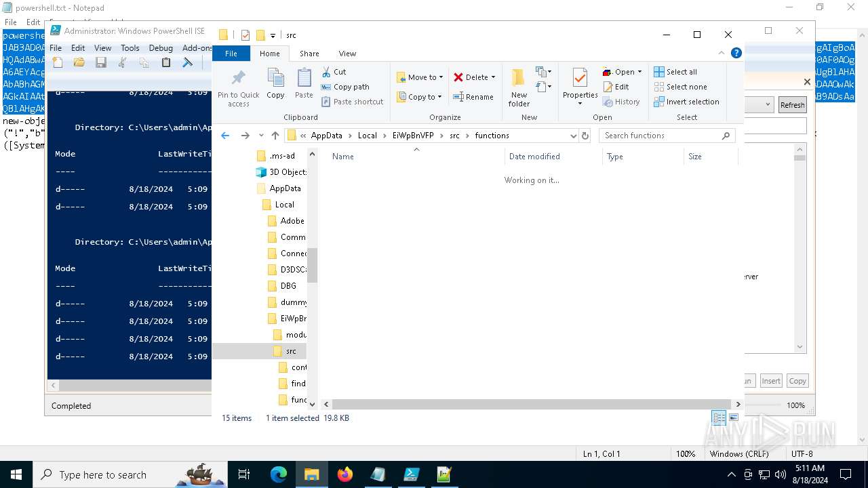The width and height of the screenshot is (868, 488).
Task: Select 3D Objects in navigation tree
Action: point(288,172)
